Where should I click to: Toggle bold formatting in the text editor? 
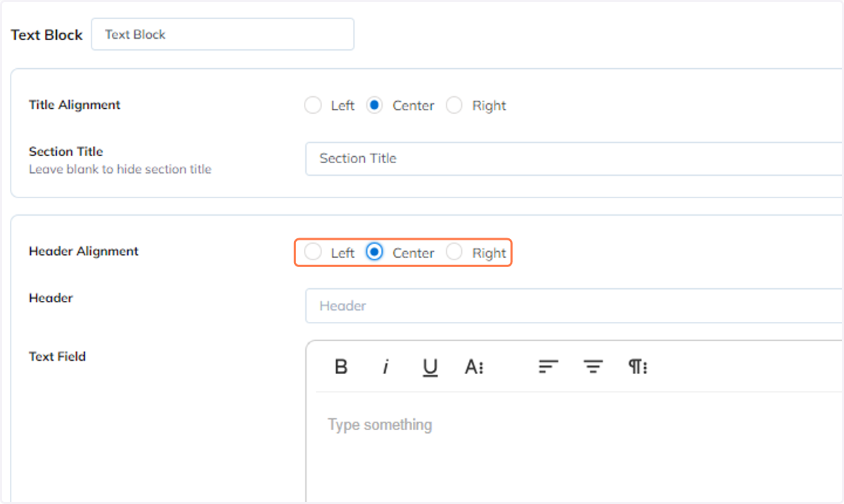click(x=341, y=367)
